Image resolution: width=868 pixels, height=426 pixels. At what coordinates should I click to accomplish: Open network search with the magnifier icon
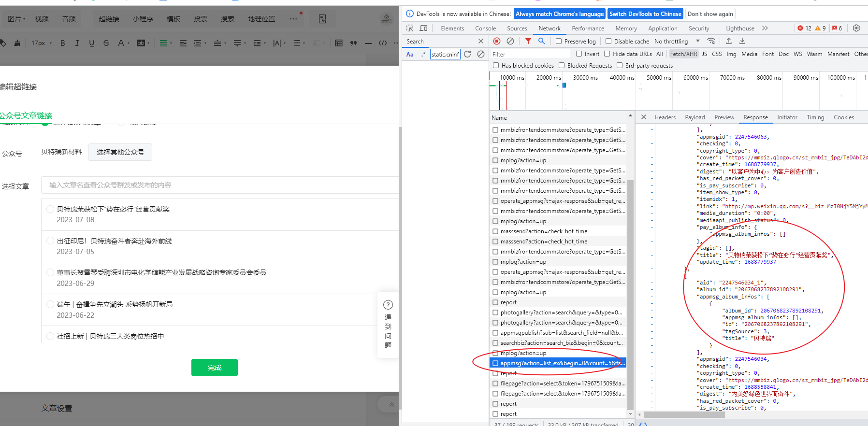(x=542, y=41)
